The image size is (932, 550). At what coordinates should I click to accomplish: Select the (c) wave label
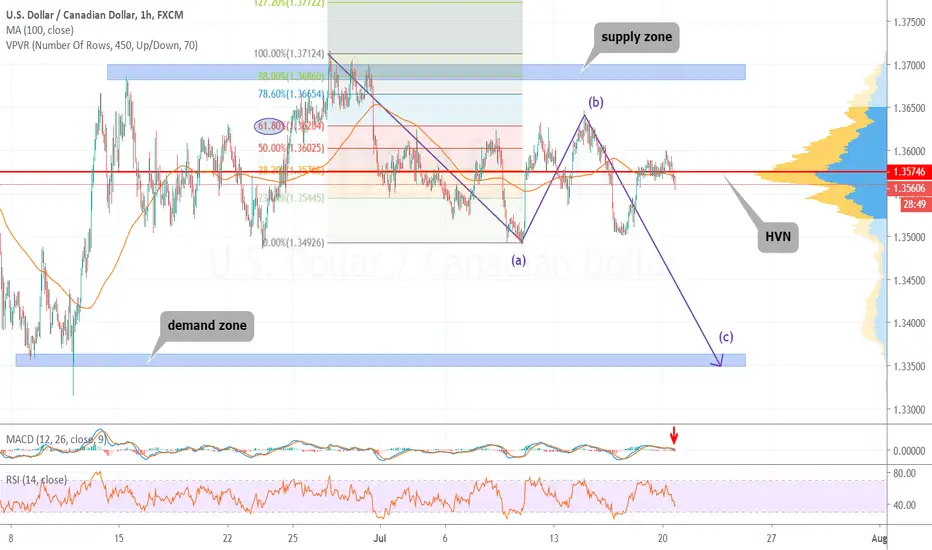pos(726,337)
